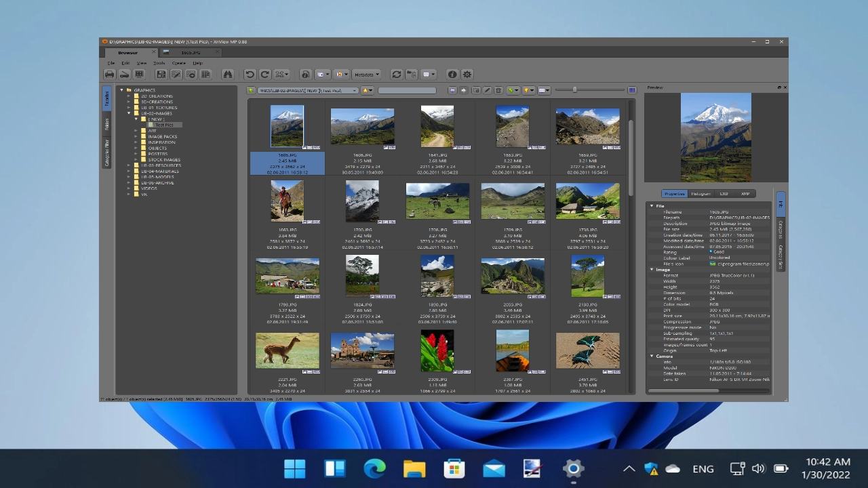Select the Favorites side tab
868x488 pixels.
(x=106, y=99)
